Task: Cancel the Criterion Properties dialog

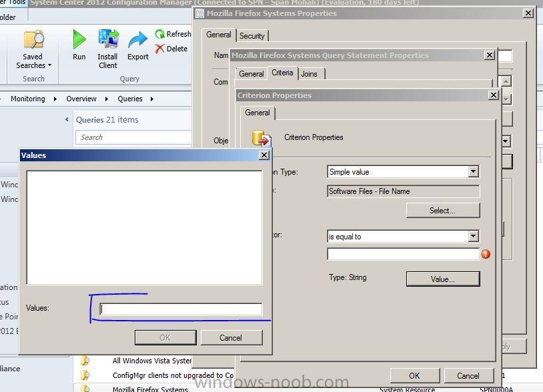Action: [468, 375]
